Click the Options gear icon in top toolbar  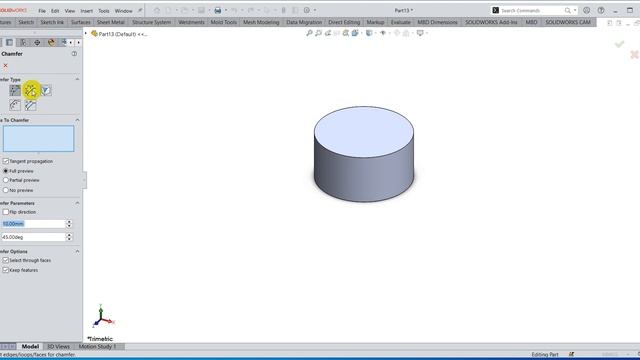(307, 10)
